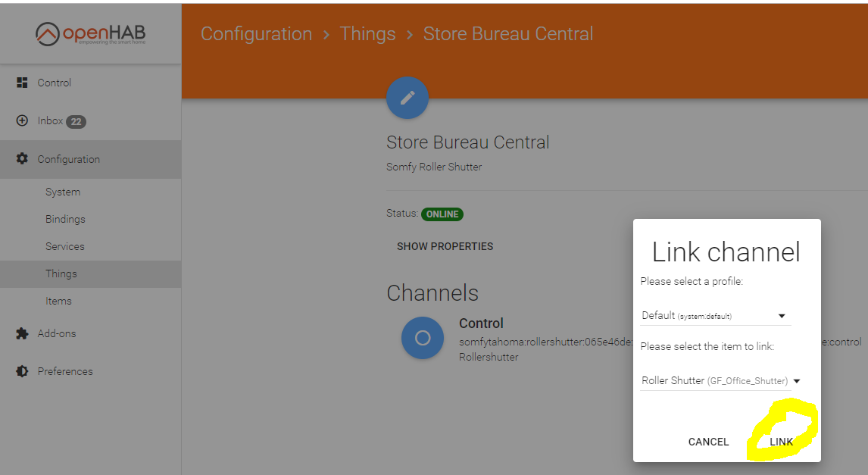Viewport: 868px width, 475px height.
Task: Open the Inbox menu item
Action: [91, 120]
